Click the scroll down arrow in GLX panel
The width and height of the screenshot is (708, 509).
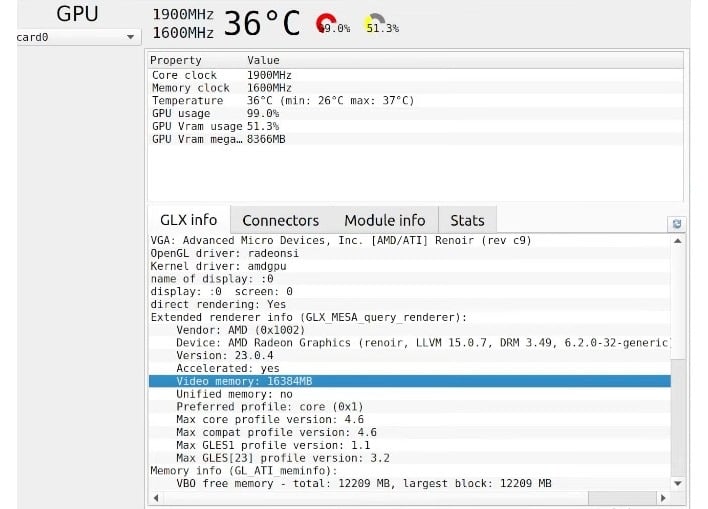pyautogui.click(x=677, y=483)
